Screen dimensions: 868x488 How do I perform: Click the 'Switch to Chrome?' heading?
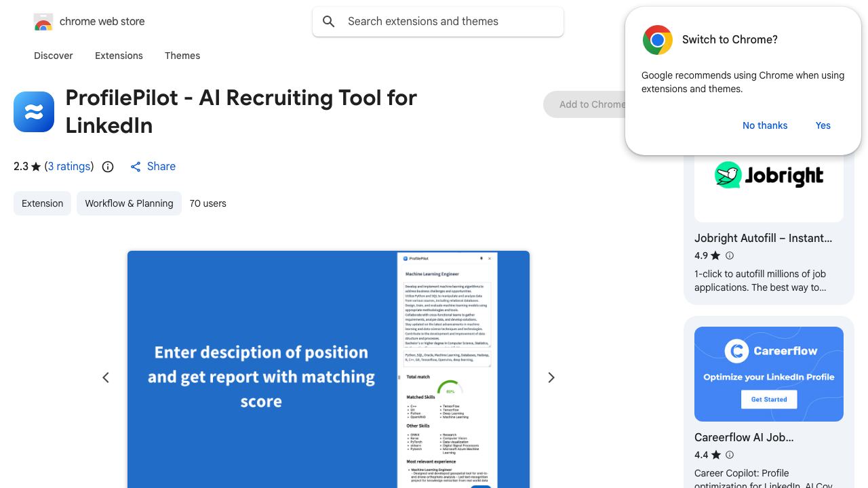pyautogui.click(x=730, y=40)
